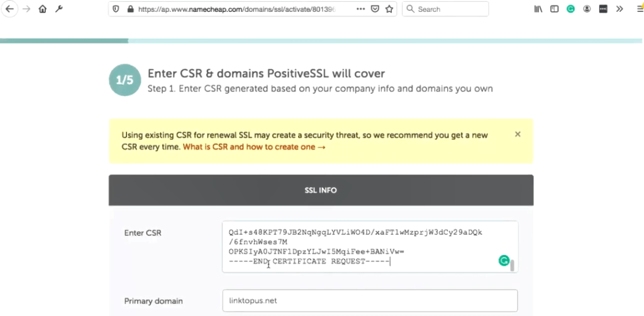Click 'Enter CSR' label text
644x316 pixels.
[143, 233]
